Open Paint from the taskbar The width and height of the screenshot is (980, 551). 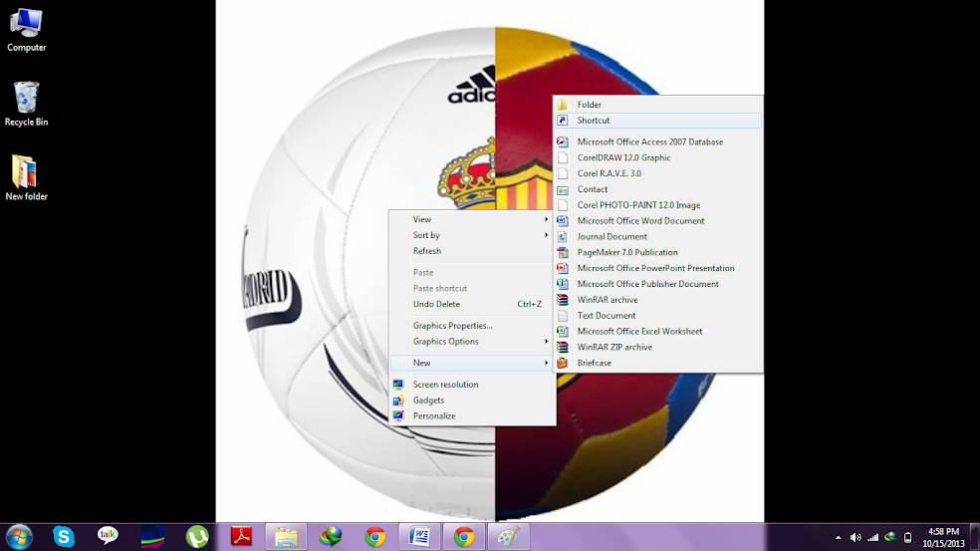(508, 537)
